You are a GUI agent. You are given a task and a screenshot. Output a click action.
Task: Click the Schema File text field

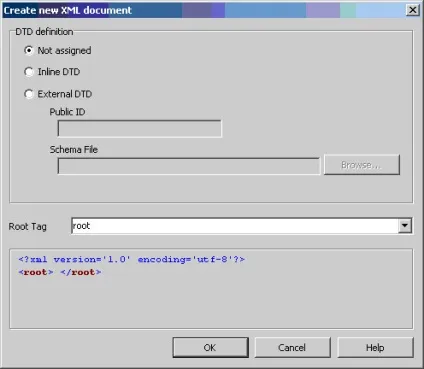click(189, 166)
